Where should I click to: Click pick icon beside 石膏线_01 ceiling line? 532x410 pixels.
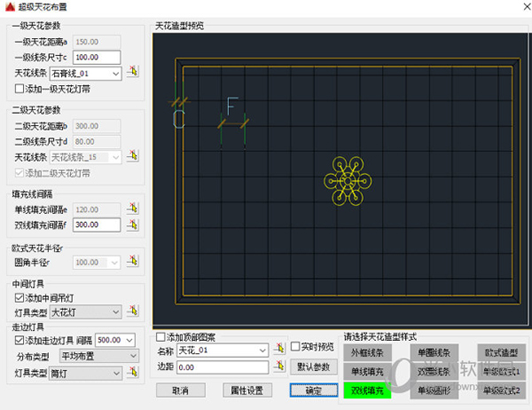[133, 73]
